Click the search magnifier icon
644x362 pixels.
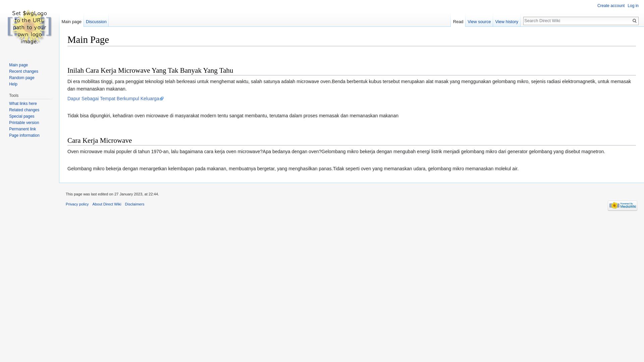point(634,21)
